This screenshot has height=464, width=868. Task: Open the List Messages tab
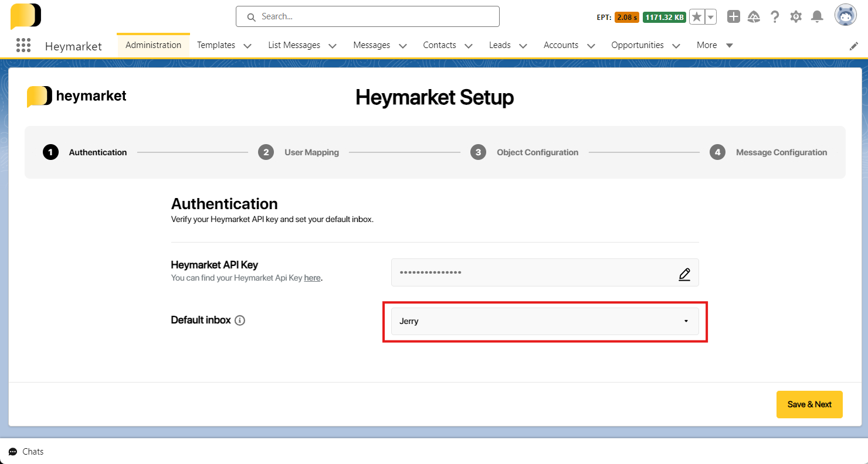(x=294, y=45)
